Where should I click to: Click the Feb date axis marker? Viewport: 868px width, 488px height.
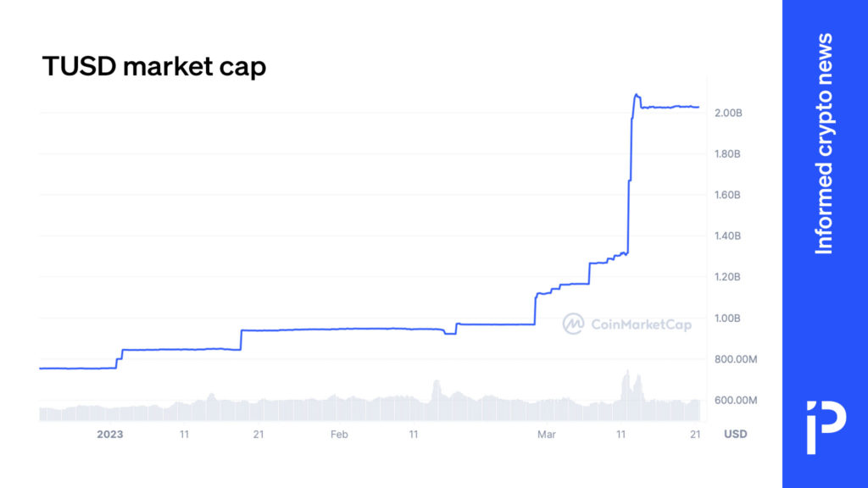point(339,435)
